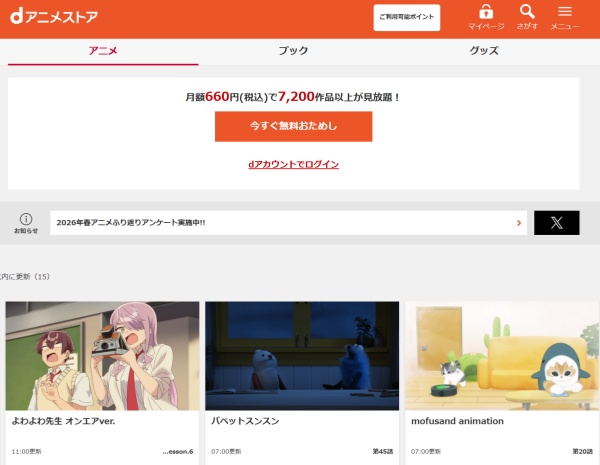Screen dimensions: 600x465
Task: Click the ご利用可能ポイント button
Action: point(407,17)
